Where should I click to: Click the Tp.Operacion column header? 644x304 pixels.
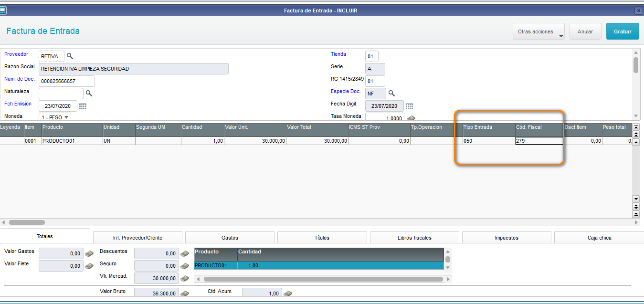436,130
